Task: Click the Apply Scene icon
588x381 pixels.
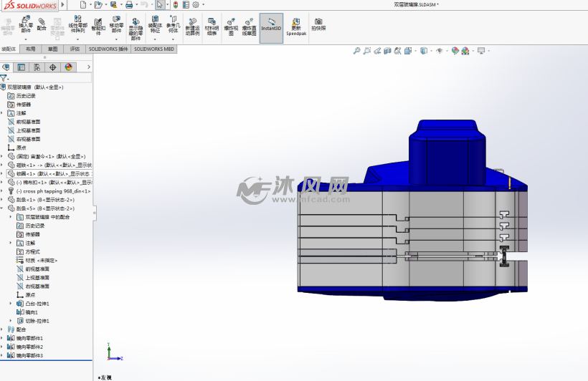Action: [465, 51]
